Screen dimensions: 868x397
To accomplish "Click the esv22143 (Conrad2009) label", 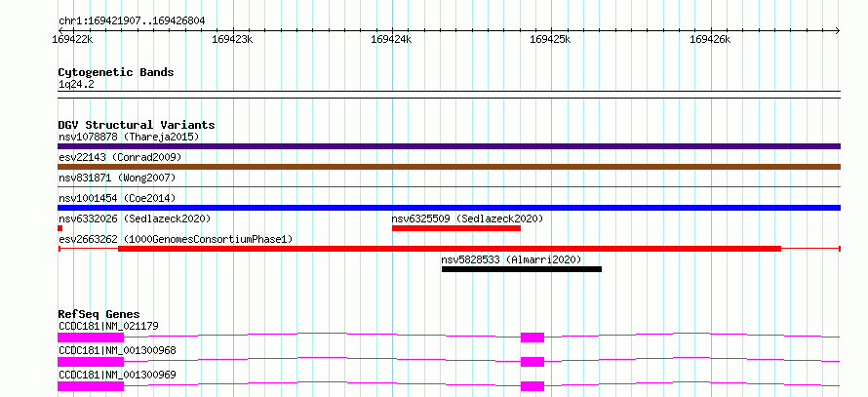I will click(x=120, y=157).
